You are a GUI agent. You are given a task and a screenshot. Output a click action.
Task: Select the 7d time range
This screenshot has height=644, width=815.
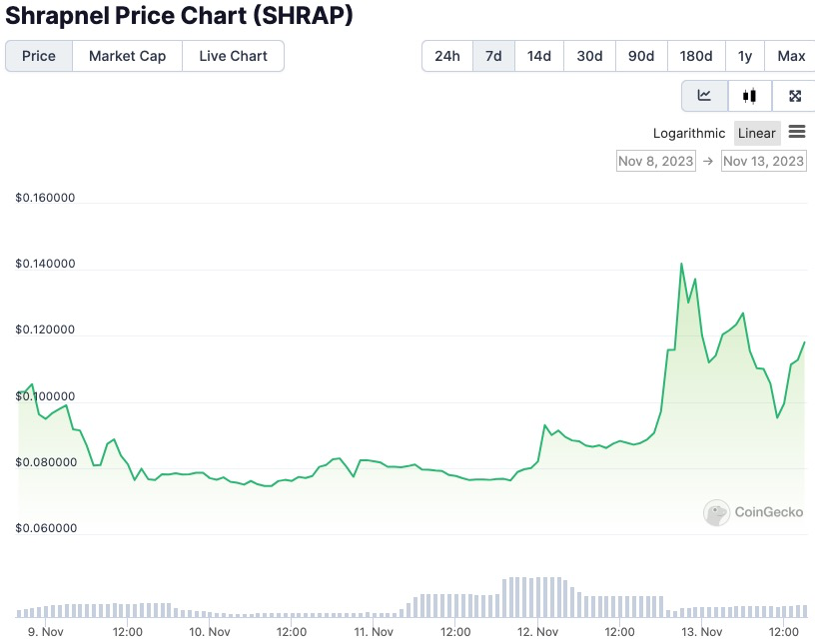click(x=493, y=56)
